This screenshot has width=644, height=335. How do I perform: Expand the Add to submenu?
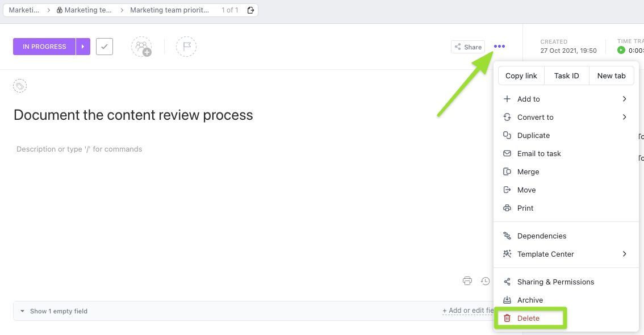tap(565, 99)
